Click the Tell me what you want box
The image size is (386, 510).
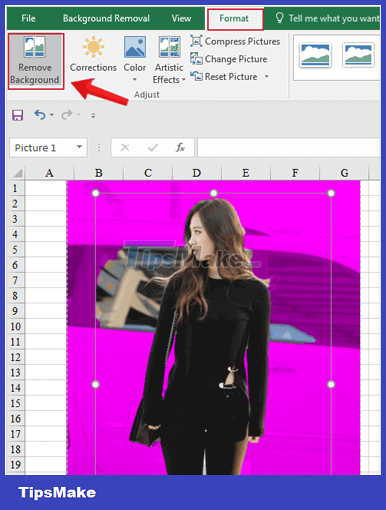pos(329,18)
